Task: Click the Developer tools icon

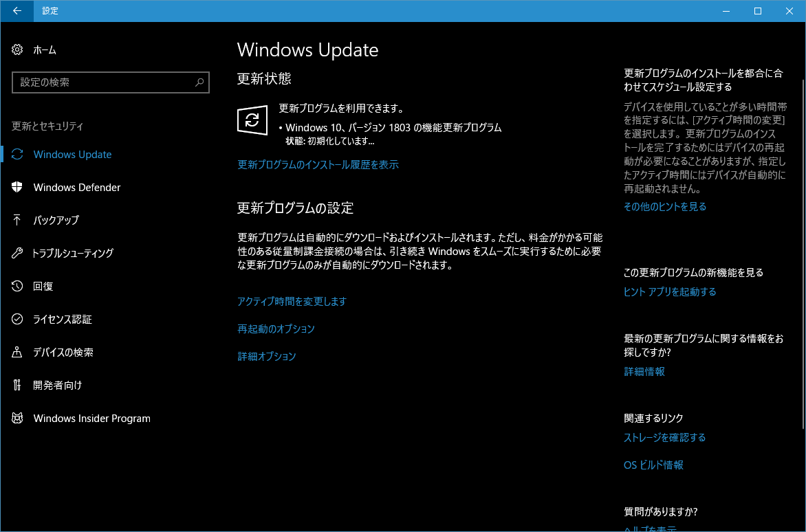Action: point(17,385)
